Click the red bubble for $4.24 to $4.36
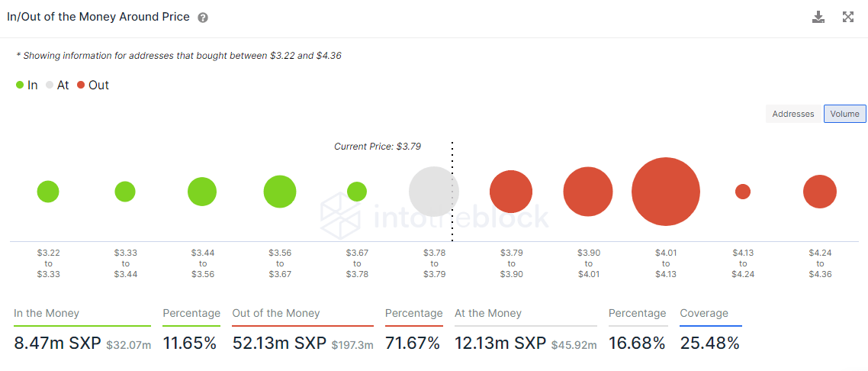Image resolution: width=868 pixels, height=371 pixels. pos(819,192)
